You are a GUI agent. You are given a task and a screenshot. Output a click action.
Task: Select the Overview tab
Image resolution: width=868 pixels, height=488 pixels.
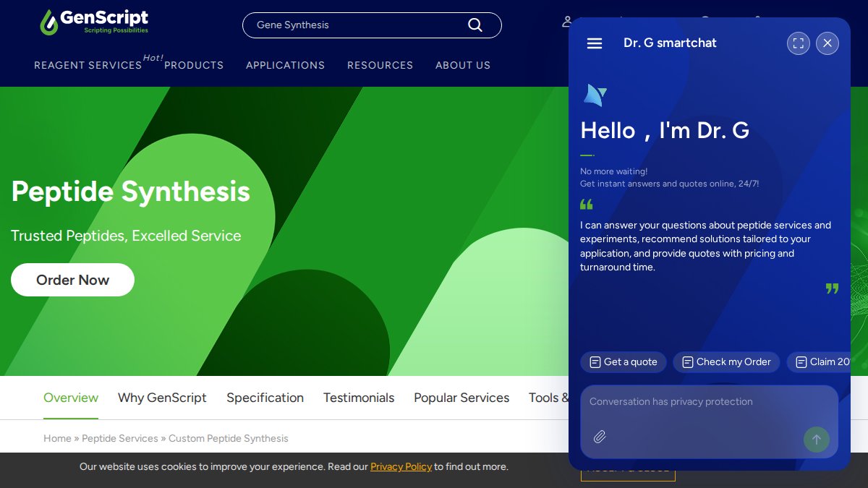click(71, 398)
